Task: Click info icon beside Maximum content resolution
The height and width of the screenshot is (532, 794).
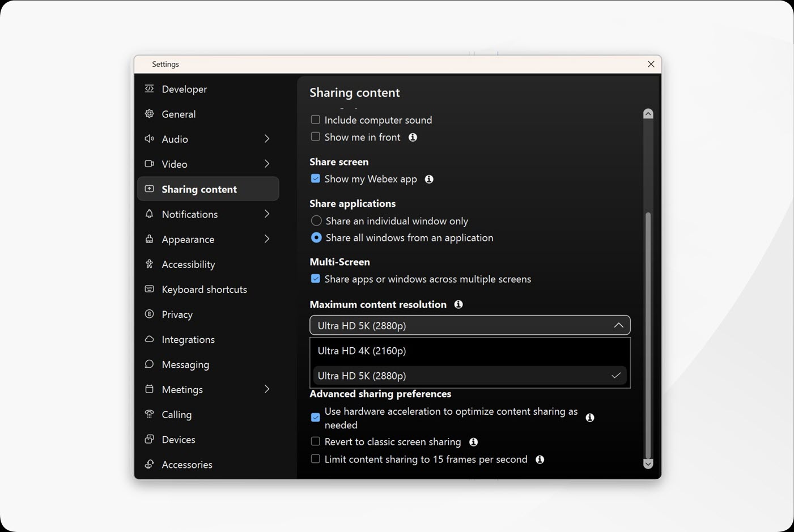Action: (458, 304)
